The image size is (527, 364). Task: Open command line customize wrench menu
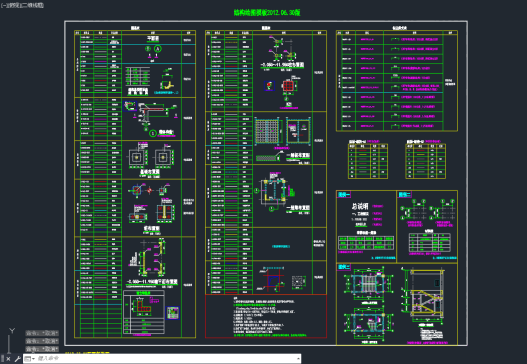click(x=17, y=359)
